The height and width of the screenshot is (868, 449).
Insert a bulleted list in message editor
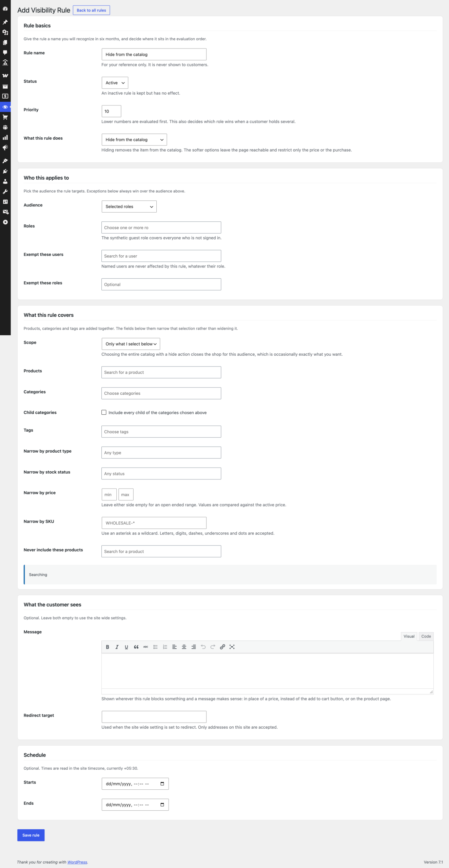point(155,647)
